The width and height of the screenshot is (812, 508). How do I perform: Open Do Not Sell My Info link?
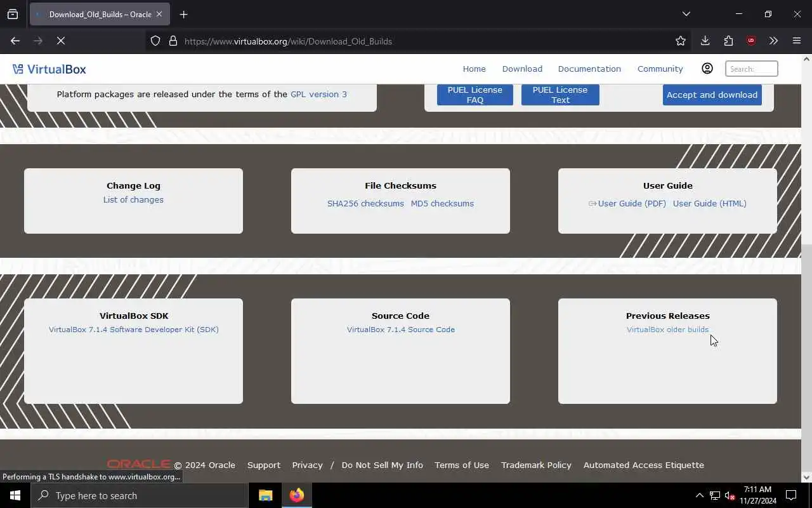(x=382, y=465)
